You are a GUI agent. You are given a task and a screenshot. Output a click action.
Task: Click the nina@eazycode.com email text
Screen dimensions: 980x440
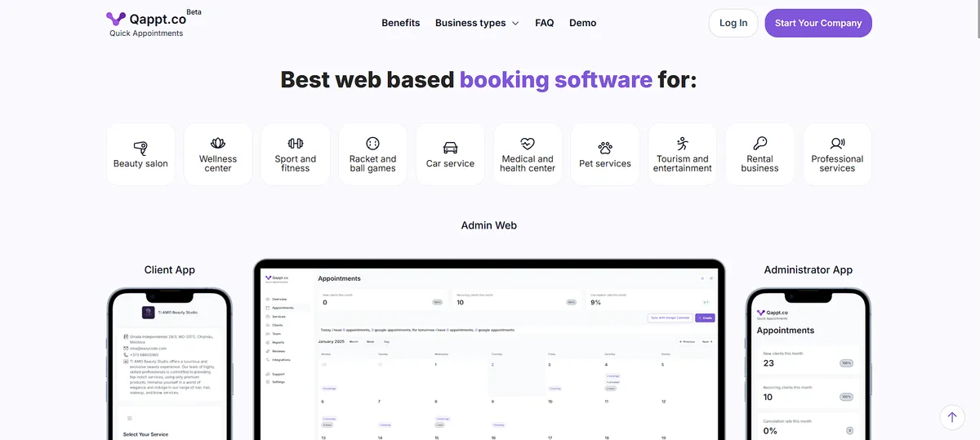click(147, 349)
